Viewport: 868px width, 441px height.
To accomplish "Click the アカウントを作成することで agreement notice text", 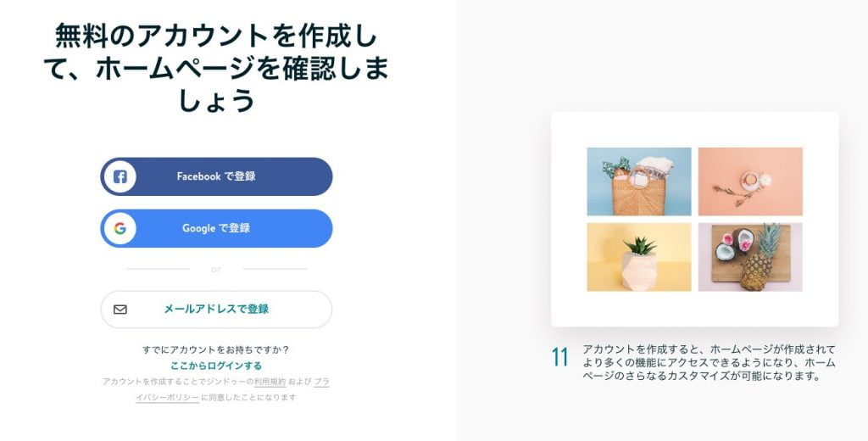I will pyautogui.click(x=177, y=382).
